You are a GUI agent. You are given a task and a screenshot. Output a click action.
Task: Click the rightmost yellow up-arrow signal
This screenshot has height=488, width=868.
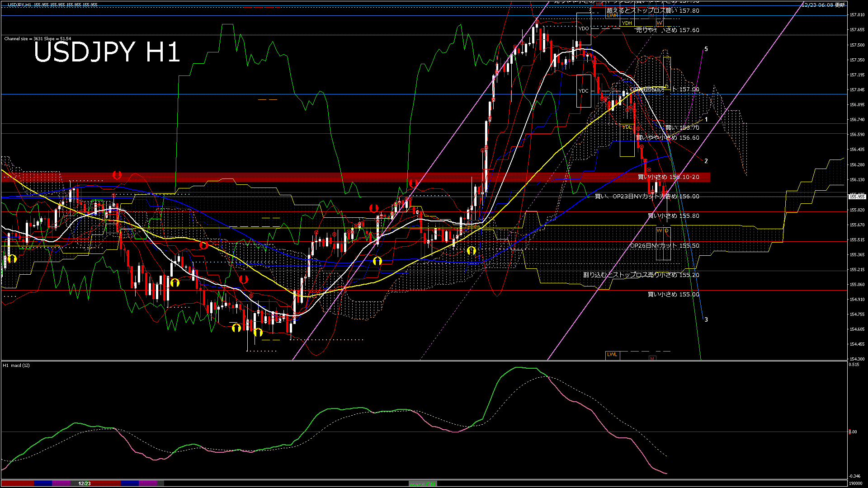472,250
